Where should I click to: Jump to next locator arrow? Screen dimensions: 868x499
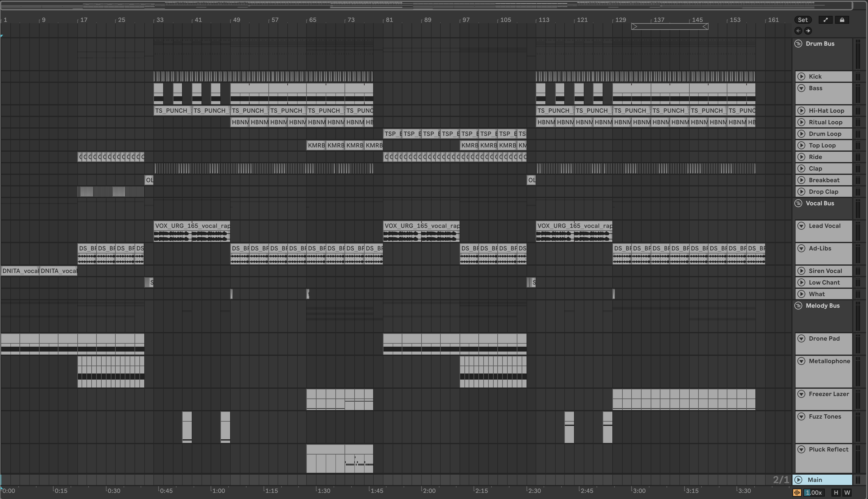[808, 31]
